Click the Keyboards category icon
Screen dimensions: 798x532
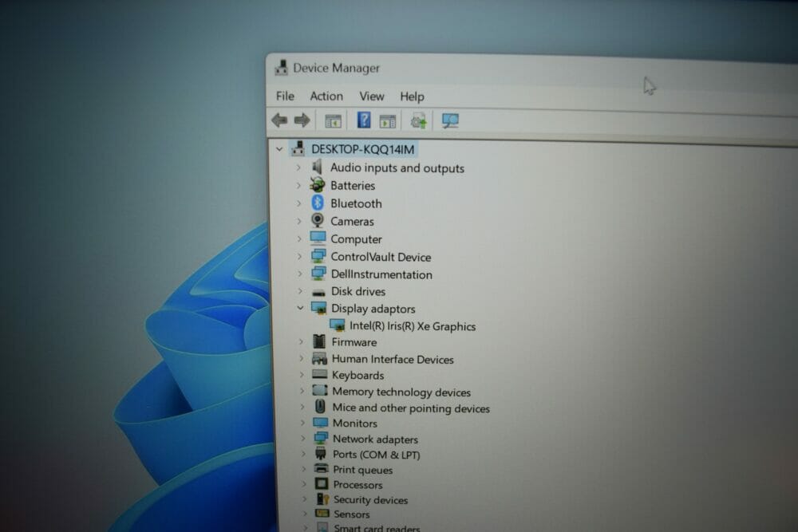(x=320, y=374)
